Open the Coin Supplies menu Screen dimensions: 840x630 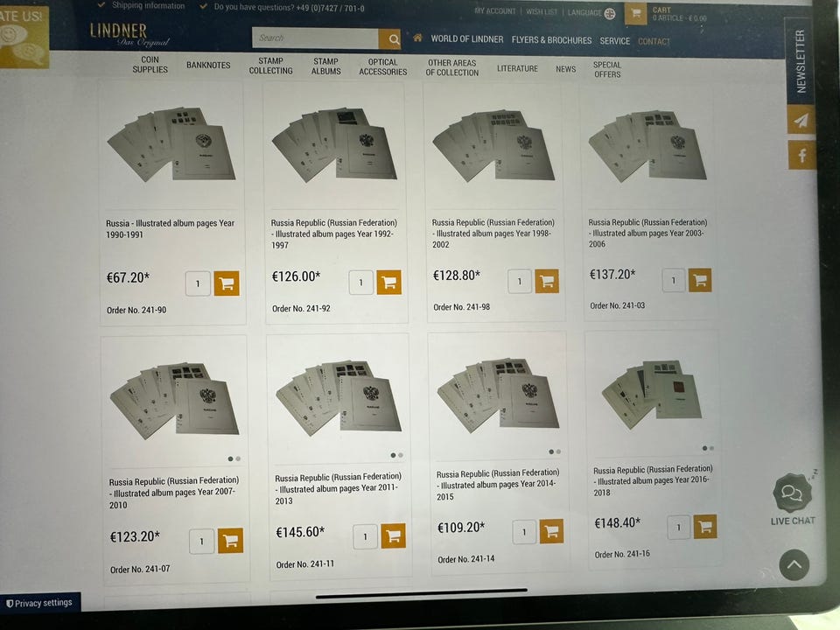pyautogui.click(x=150, y=64)
